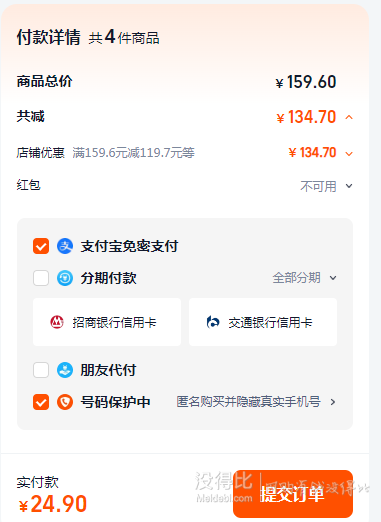Click the friend-pay icon
Screen dimensions: 381x522
[65, 370]
